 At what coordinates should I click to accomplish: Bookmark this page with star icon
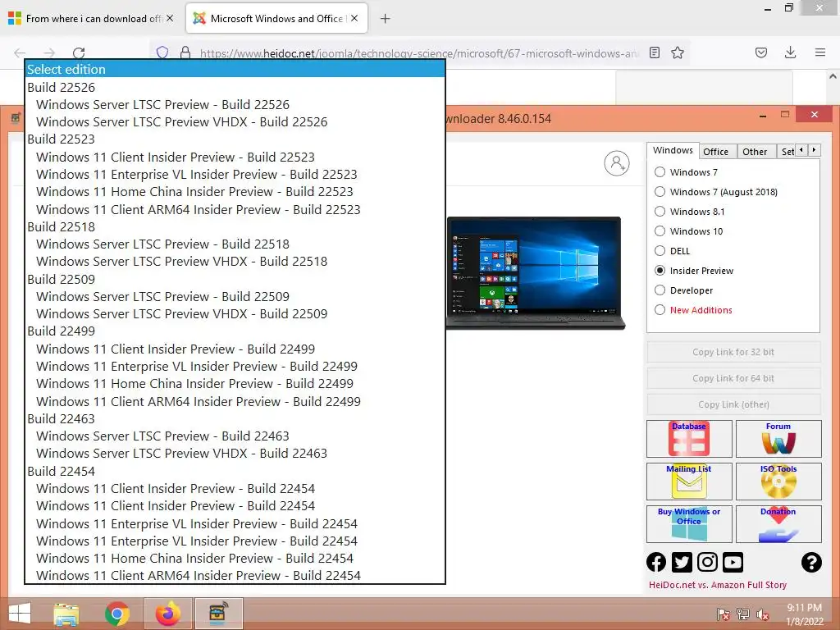point(678,52)
